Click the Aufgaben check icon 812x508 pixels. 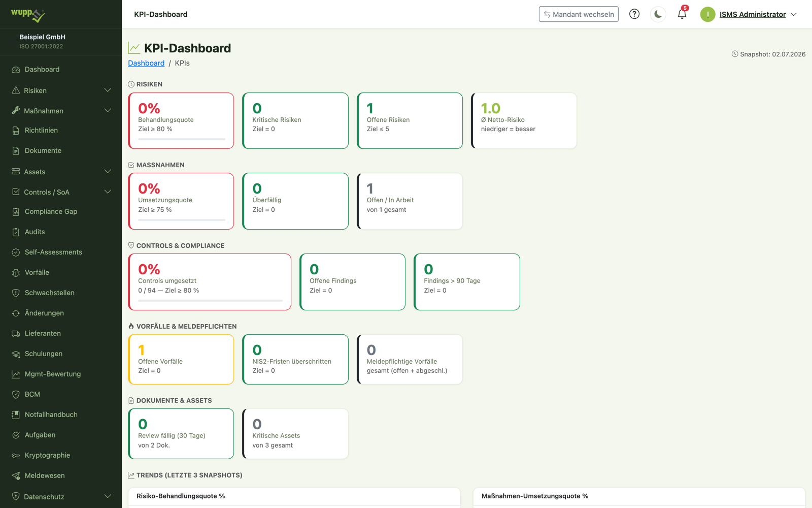[16, 435]
